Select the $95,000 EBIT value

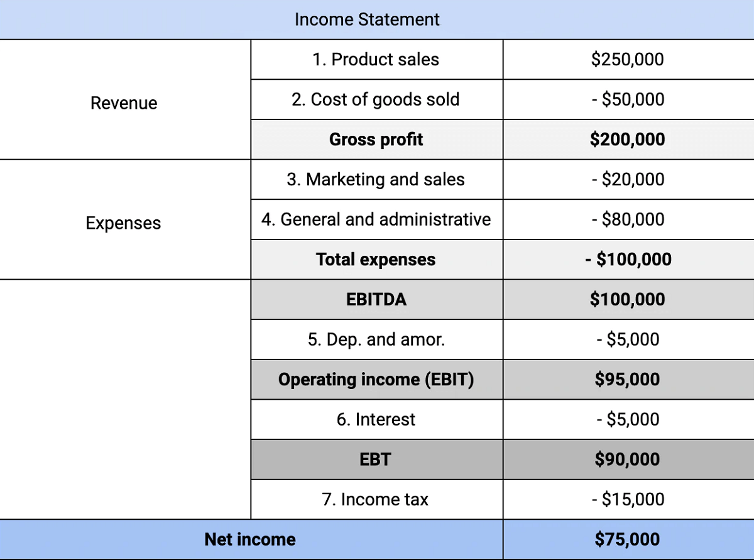click(628, 380)
